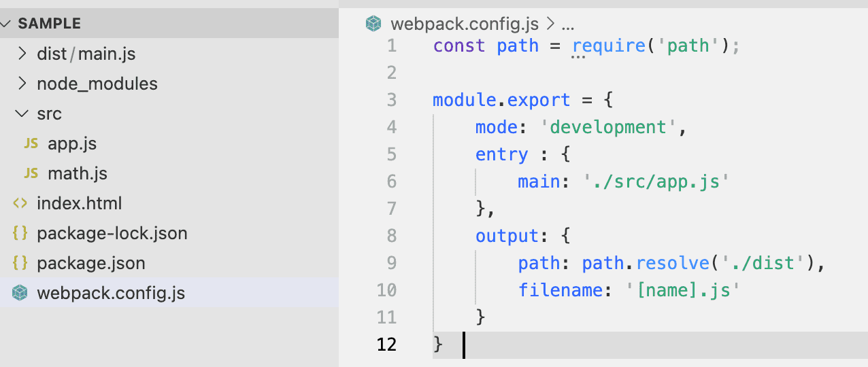This screenshot has height=367, width=868.
Task: Click the breadcrumb ellipsis after webpack.config.js
Action: tap(568, 25)
